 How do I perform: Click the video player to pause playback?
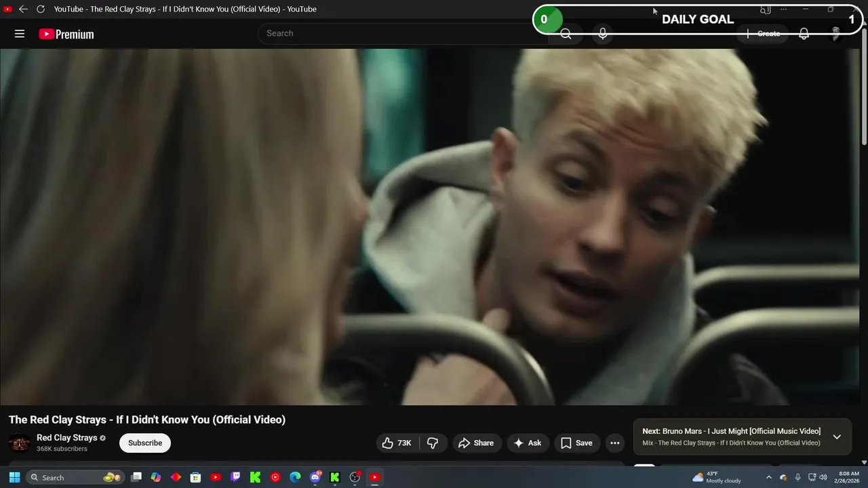430,227
